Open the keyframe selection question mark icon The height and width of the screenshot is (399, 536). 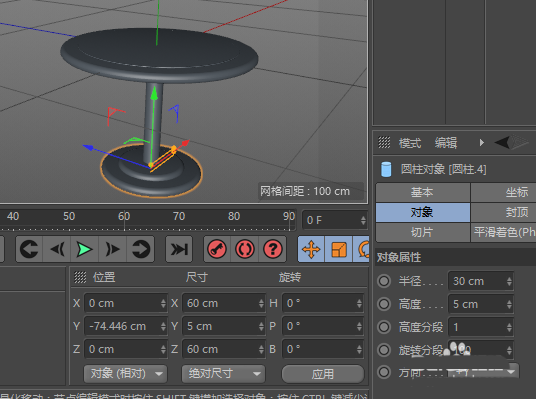[272, 249]
